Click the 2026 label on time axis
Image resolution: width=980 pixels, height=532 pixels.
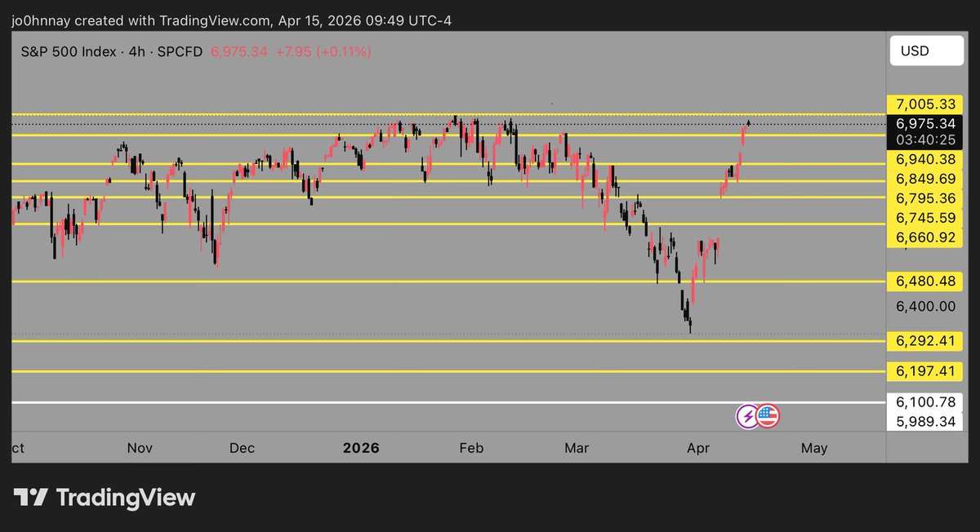point(361,448)
